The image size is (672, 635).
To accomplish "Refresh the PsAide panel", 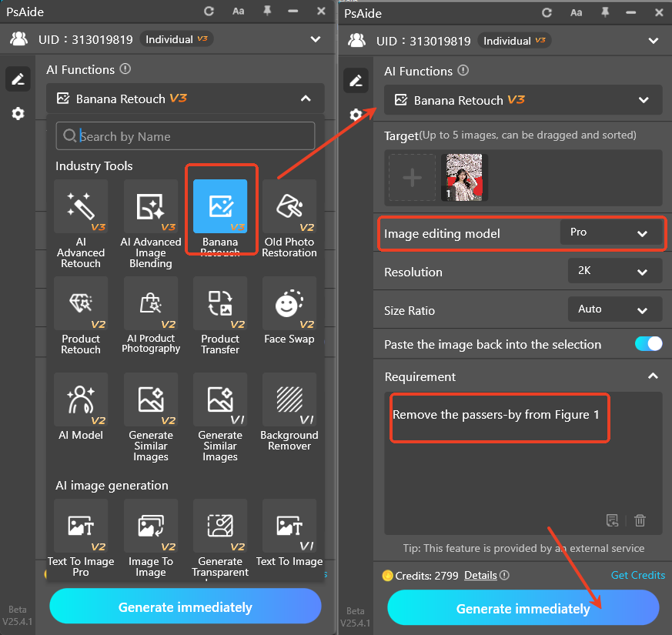I will click(547, 12).
